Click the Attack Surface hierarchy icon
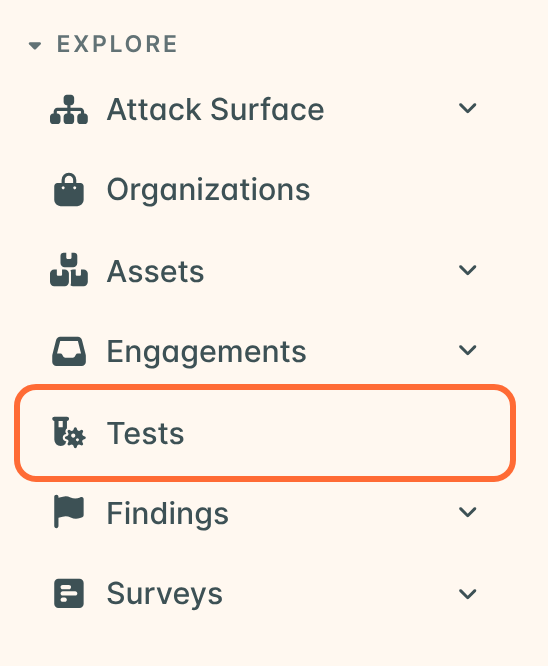 pos(69,110)
